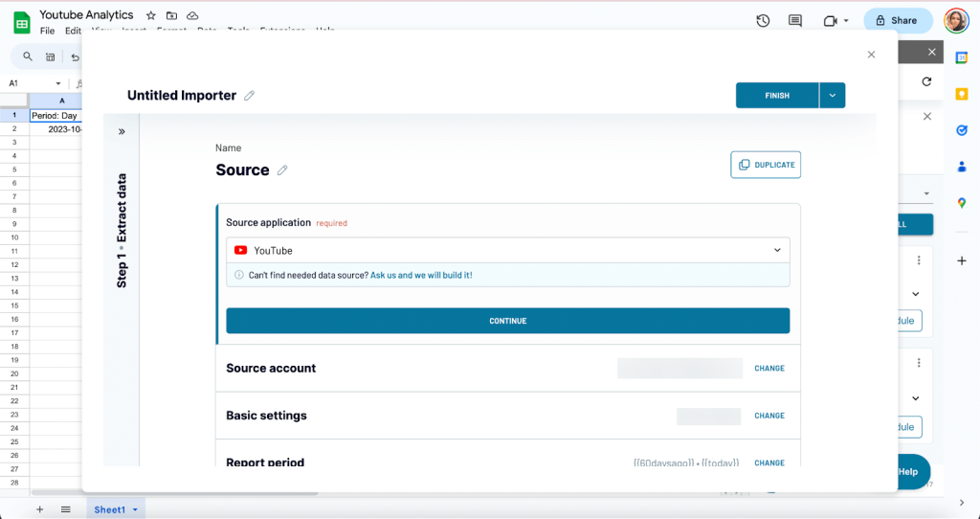Screen dimensions: 980x519
Task: Open the Edit menu
Action: [73, 31]
